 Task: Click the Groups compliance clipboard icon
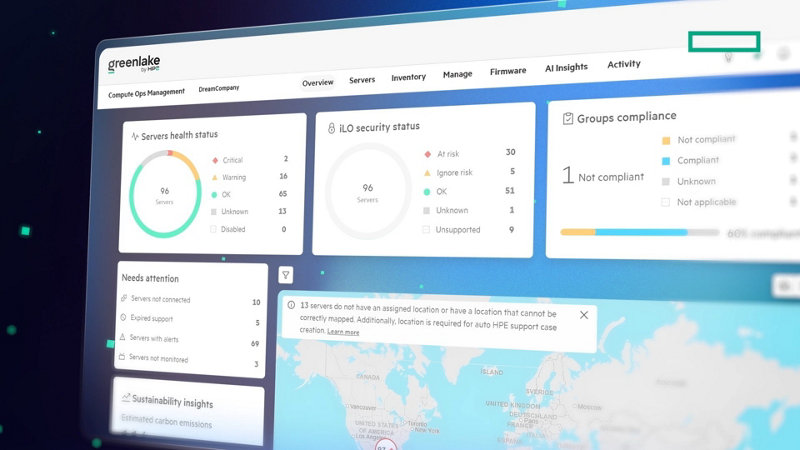coord(567,119)
